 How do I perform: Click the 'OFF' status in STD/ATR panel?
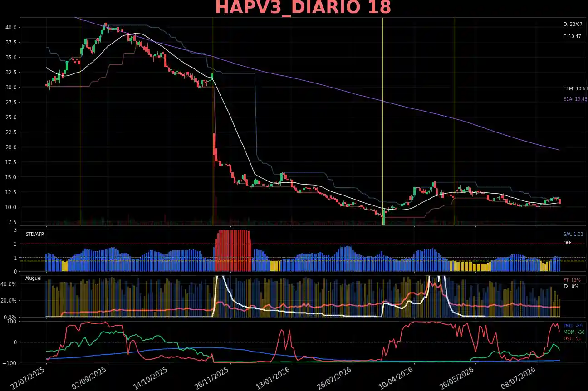(x=567, y=243)
